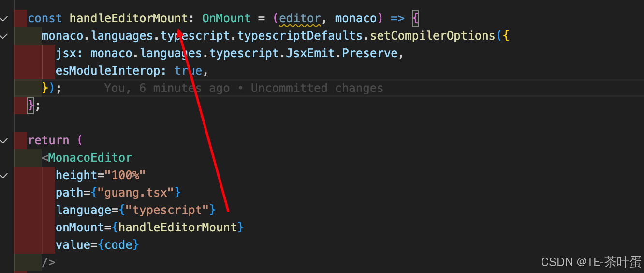
Task: Click the 'true' boolean value
Action: click(188, 71)
